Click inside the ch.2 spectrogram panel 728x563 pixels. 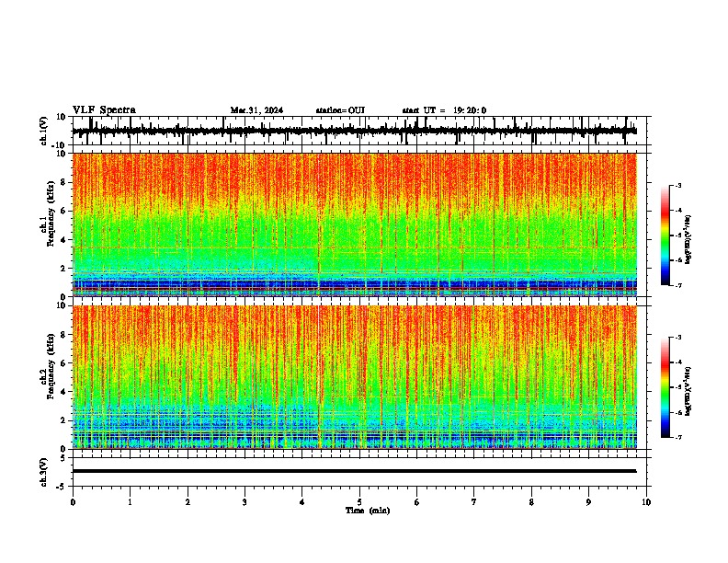(355, 377)
